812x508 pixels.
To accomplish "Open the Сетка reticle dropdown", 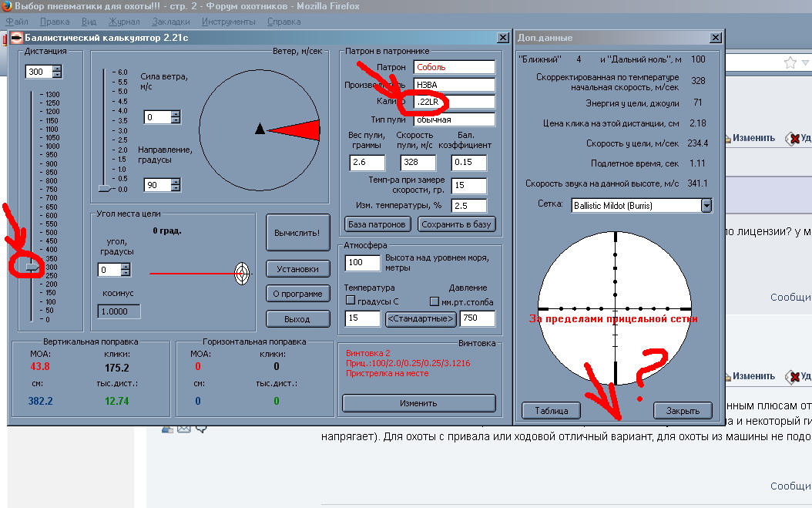I will point(706,206).
